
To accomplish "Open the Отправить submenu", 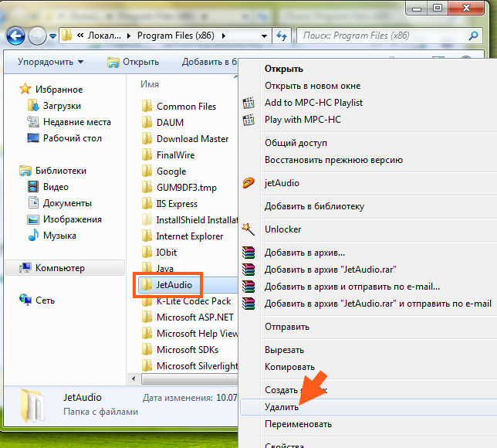I will pos(287,327).
